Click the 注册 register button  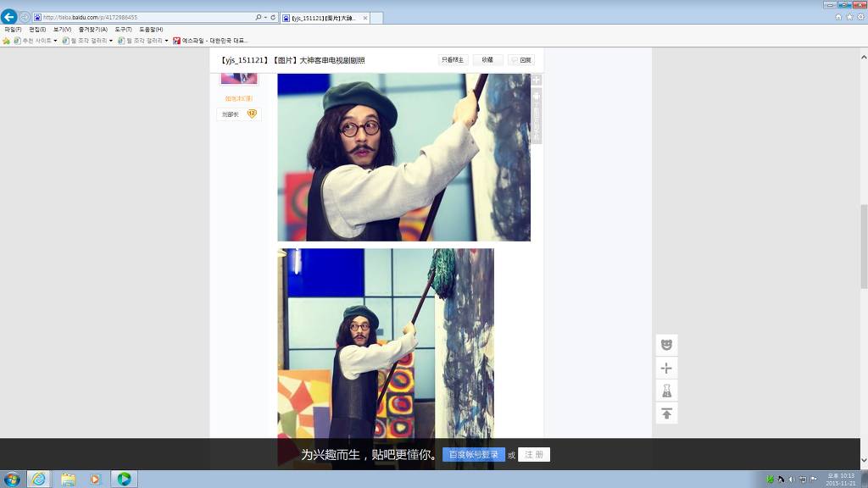click(534, 455)
